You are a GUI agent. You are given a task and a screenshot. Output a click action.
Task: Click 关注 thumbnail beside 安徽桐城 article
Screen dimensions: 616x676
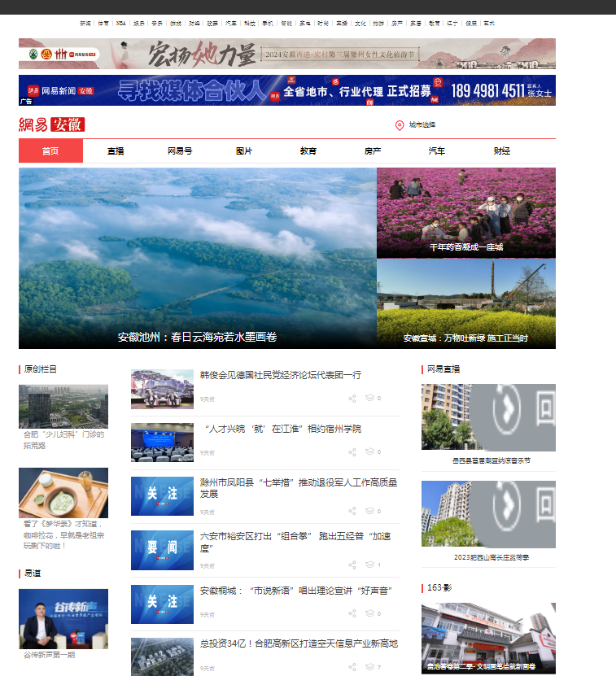point(162,604)
